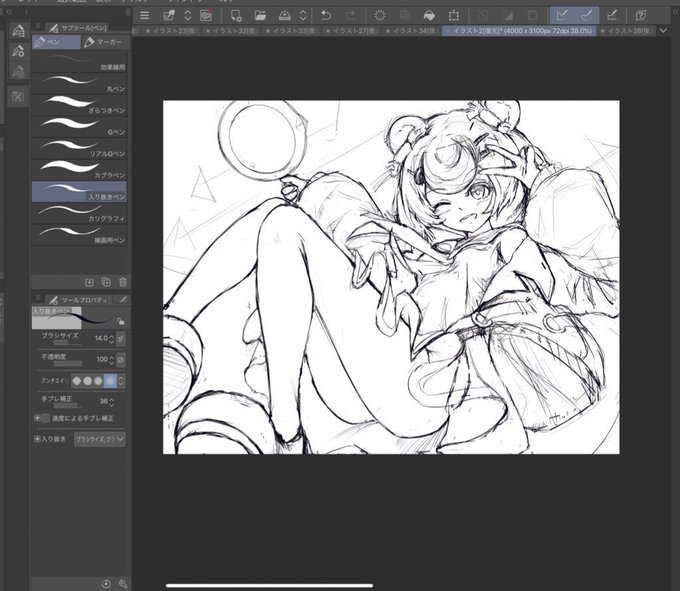Open the brush size tab beside ツールプロパティ

pyautogui.click(x=123, y=300)
